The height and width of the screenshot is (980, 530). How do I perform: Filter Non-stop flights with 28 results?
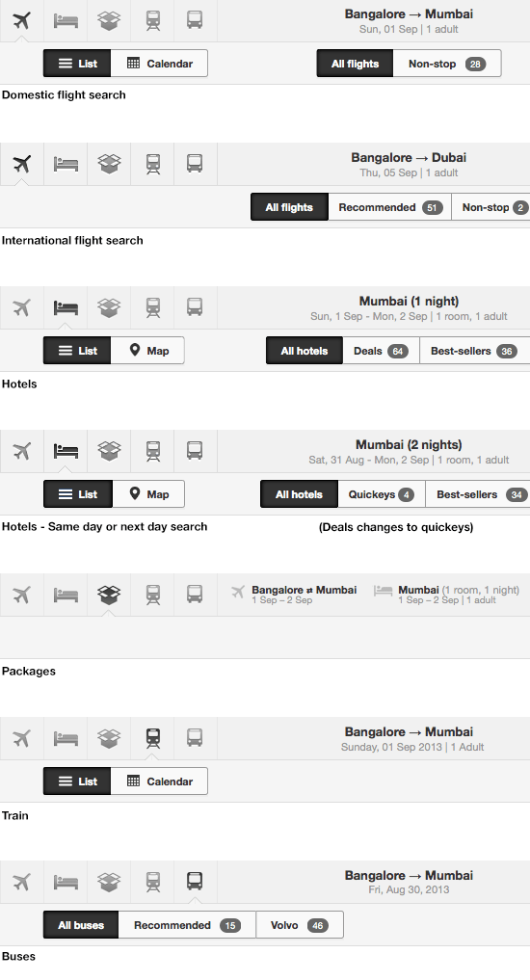click(447, 64)
